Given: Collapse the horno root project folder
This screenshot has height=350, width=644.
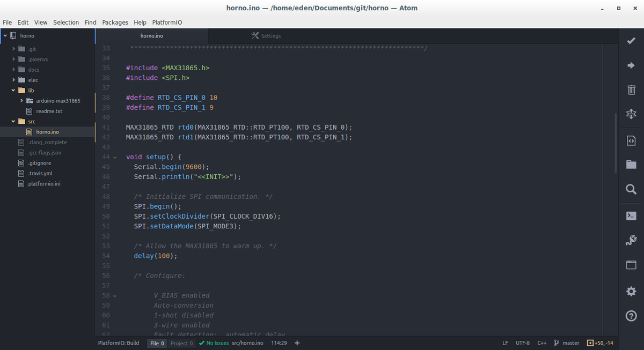Looking at the screenshot, I should pyautogui.click(x=5, y=36).
